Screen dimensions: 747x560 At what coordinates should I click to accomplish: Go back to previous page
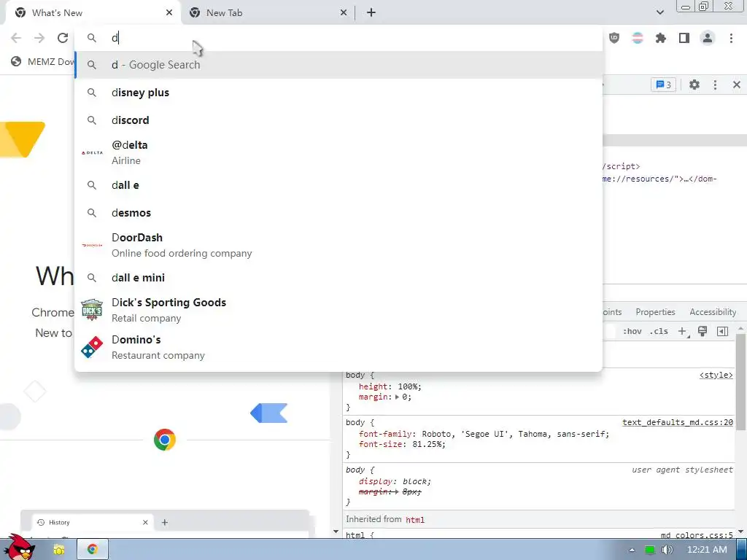(x=16, y=38)
